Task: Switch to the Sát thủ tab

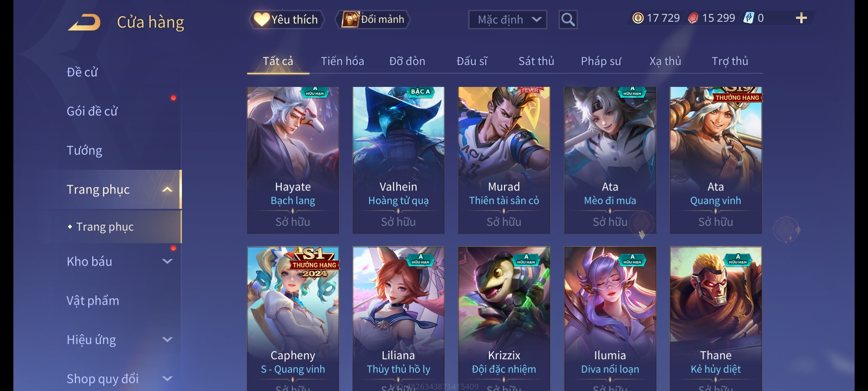Action: tap(536, 61)
